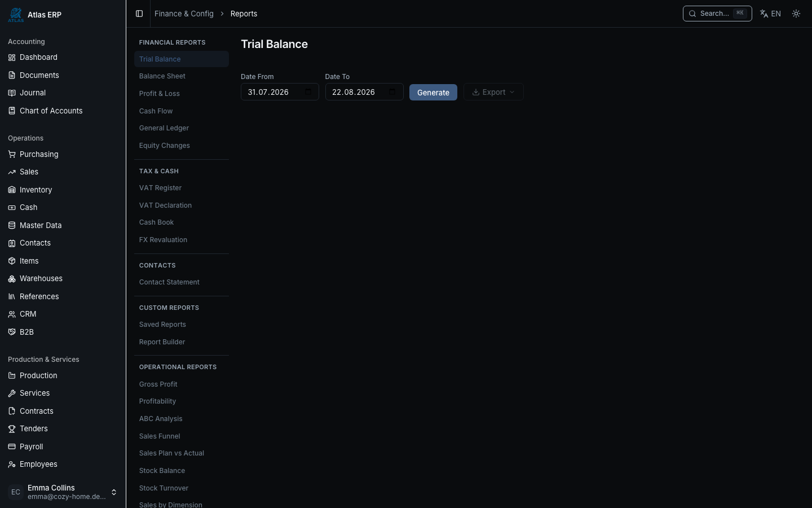812x508 pixels.
Task: Open Contacts in the sidebar
Action: pos(63,243)
